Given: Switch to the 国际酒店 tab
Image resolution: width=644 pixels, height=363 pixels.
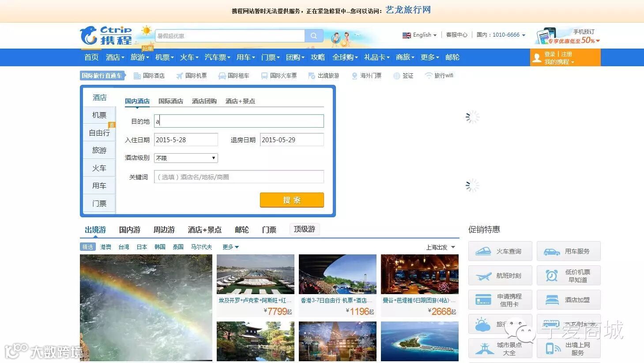Looking at the screenshot, I should tap(171, 101).
